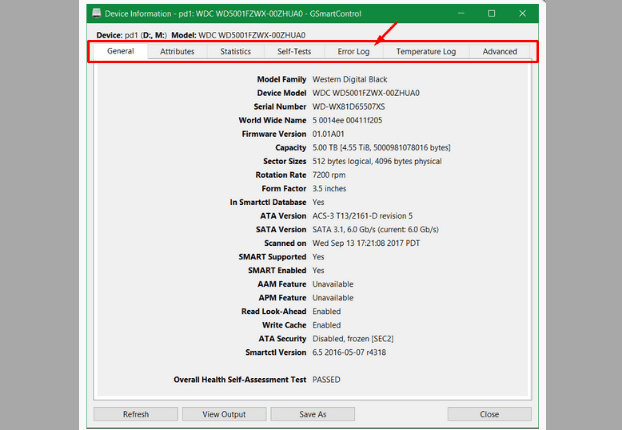622x430 pixels.
Task: Click the drive icon in title bar
Action: coord(96,13)
